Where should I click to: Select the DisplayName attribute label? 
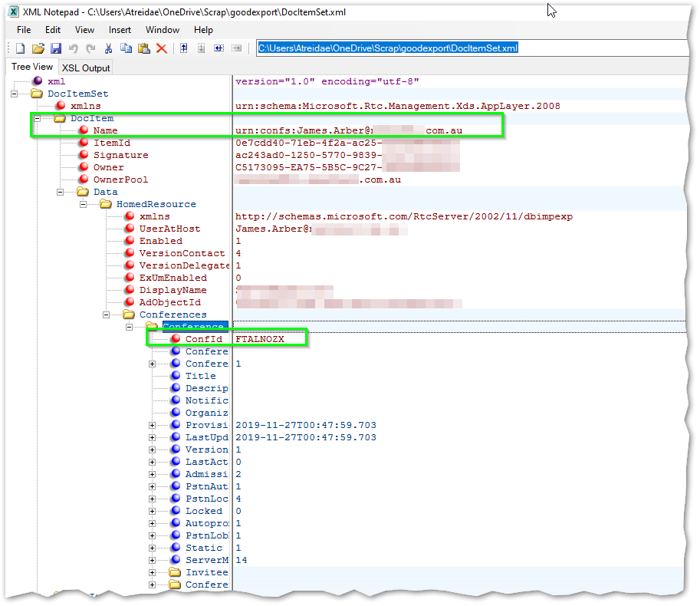coord(173,290)
